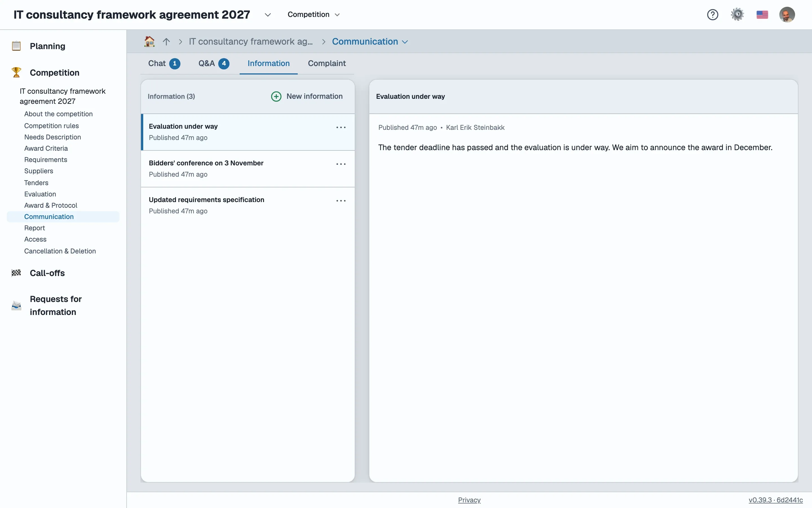Viewport: 812px width, 508px height.
Task: Click the Planning clipboard icon
Action: coord(16,46)
